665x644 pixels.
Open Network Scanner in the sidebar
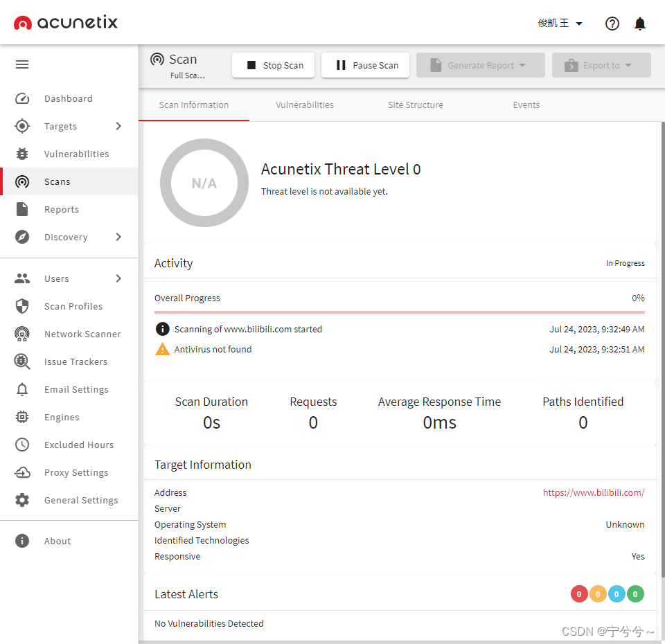(x=69, y=334)
